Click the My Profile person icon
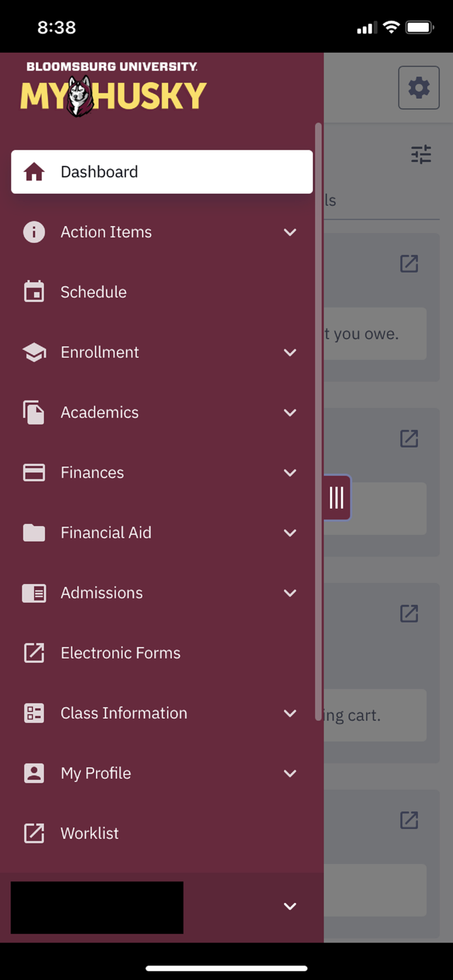Image resolution: width=453 pixels, height=980 pixels. [x=34, y=773]
